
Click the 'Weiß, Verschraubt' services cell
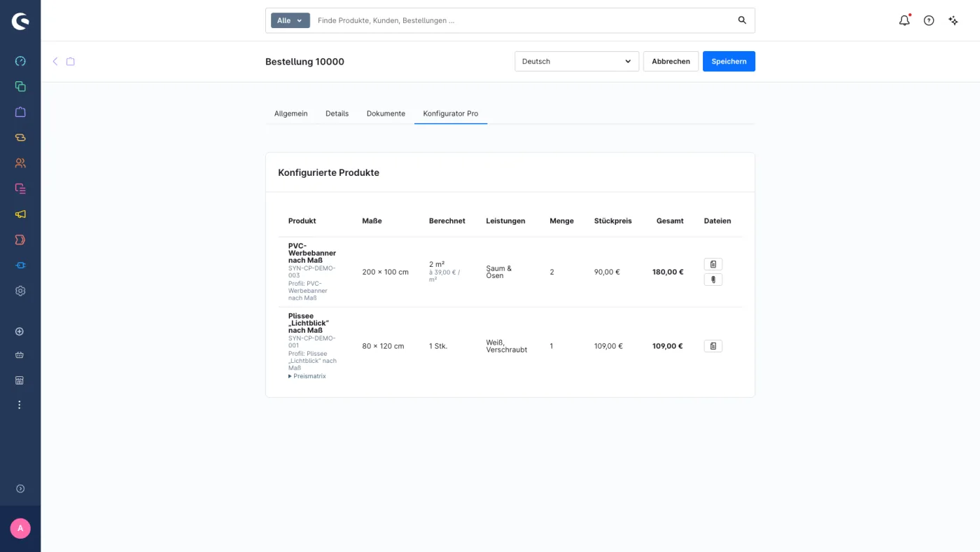pyautogui.click(x=507, y=346)
